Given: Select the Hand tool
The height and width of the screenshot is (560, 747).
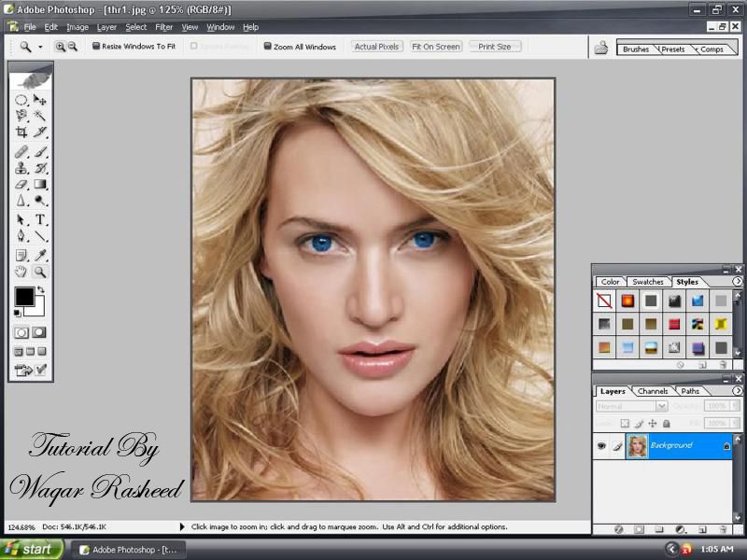Looking at the screenshot, I should [x=21, y=272].
